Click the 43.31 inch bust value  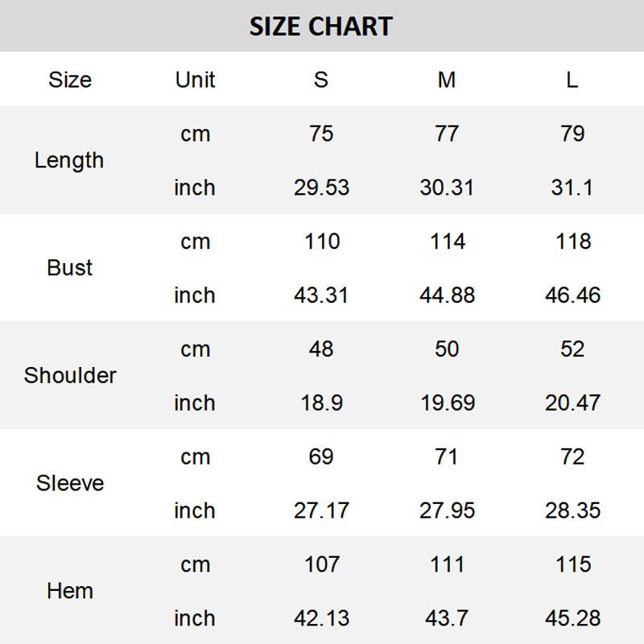pyautogui.click(x=321, y=295)
